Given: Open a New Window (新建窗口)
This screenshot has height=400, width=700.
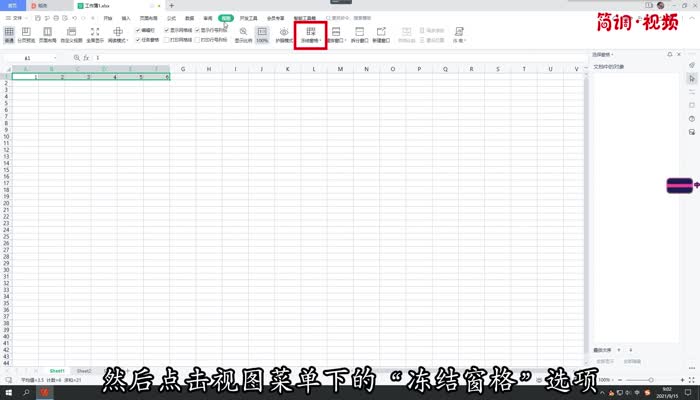Looking at the screenshot, I should tap(382, 36).
